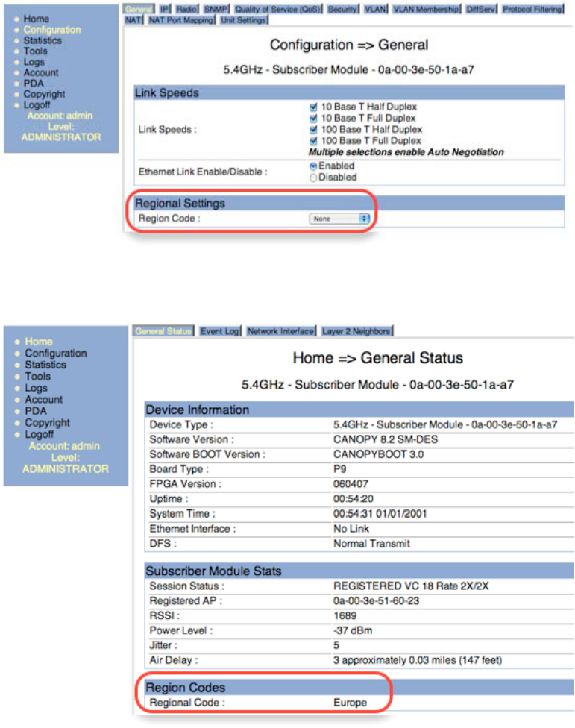
Task: Toggle the 10 Base T Half Duplex checkbox
Action: click(313, 107)
